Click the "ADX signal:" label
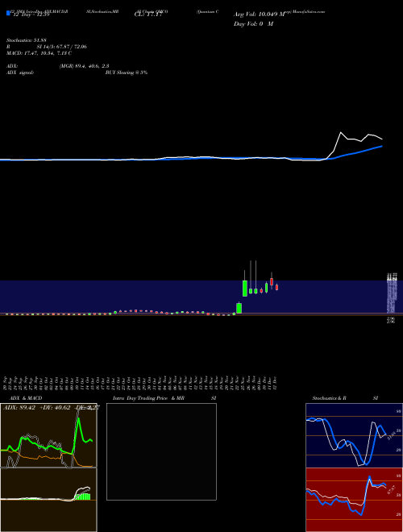 [x=20, y=73]
